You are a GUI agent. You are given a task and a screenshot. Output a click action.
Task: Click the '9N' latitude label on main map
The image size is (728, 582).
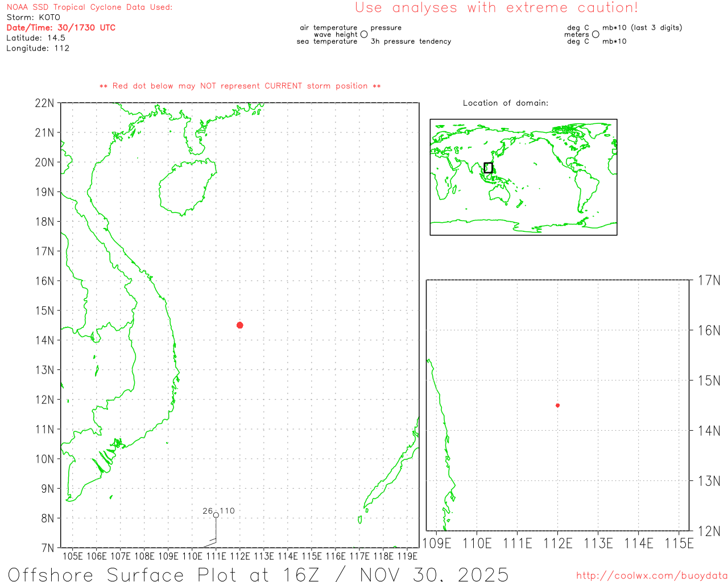coord(47,489)
